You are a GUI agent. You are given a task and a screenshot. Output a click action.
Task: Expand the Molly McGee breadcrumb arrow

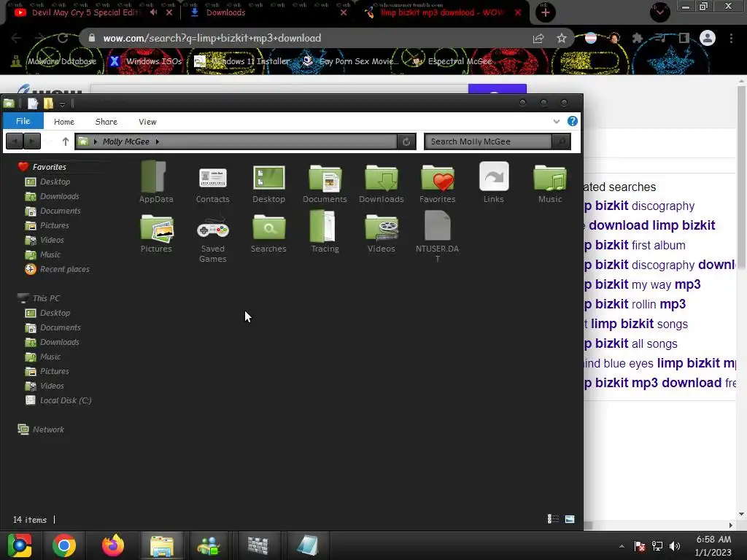pyautogui.click(x=158, y=141)
